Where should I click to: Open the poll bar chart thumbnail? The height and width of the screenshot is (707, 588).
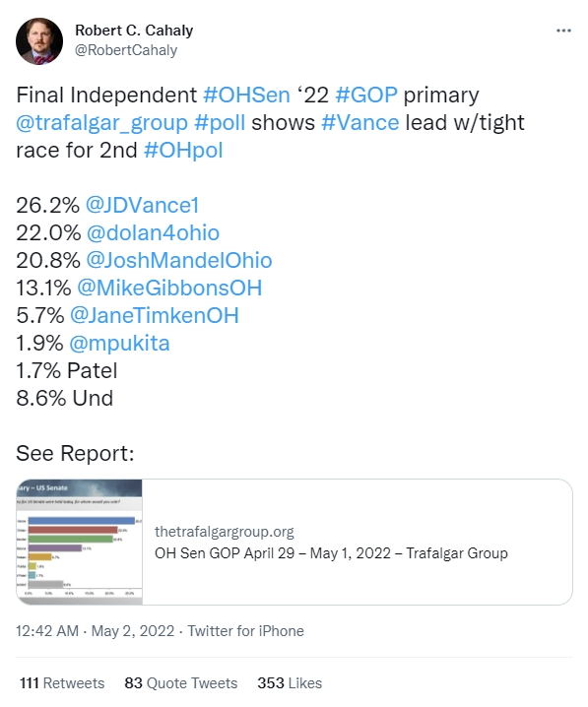(80, 542)
